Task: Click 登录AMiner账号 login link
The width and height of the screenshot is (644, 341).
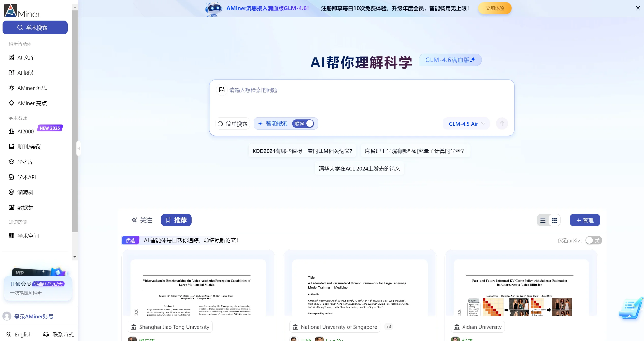Action: point(34,316)
